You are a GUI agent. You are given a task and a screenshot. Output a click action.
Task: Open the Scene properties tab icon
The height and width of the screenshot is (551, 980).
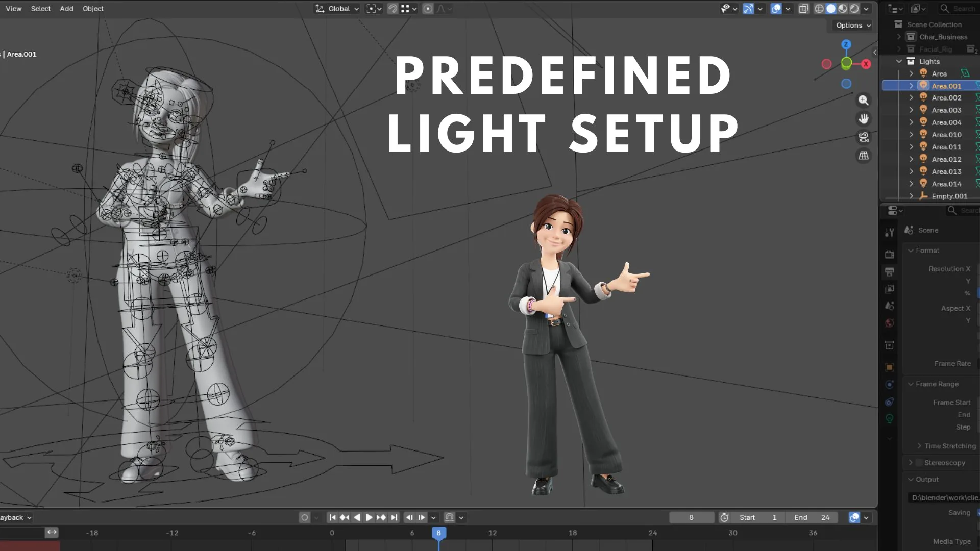(889, 306)
